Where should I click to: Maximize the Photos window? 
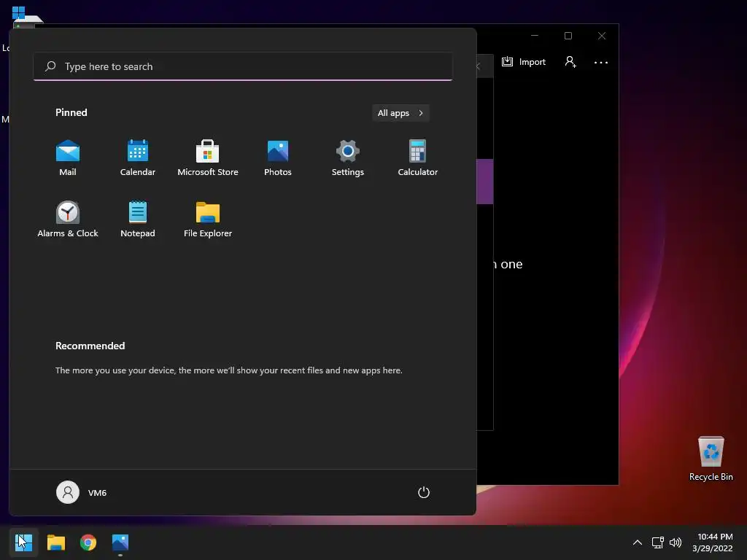coord(568,36)
